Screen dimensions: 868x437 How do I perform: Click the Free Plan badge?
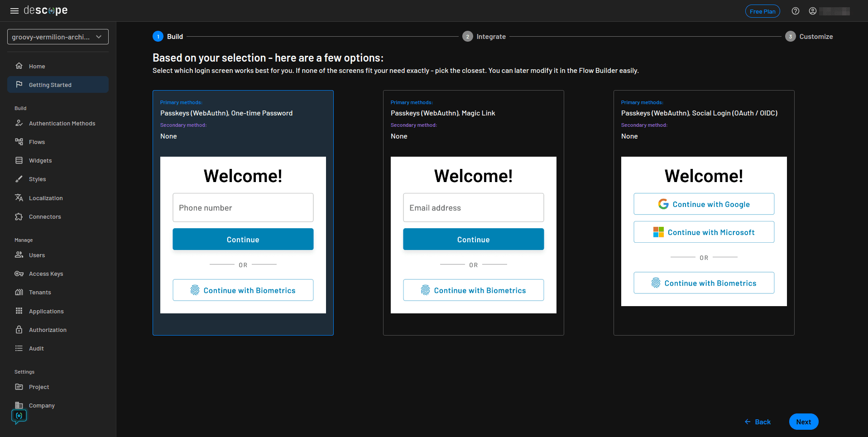point(762,11)
